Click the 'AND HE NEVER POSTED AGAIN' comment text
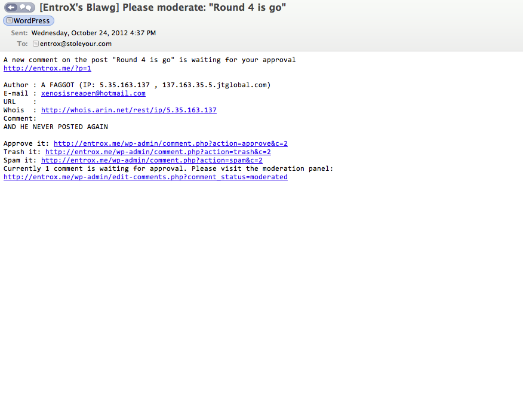 [56, 127]
